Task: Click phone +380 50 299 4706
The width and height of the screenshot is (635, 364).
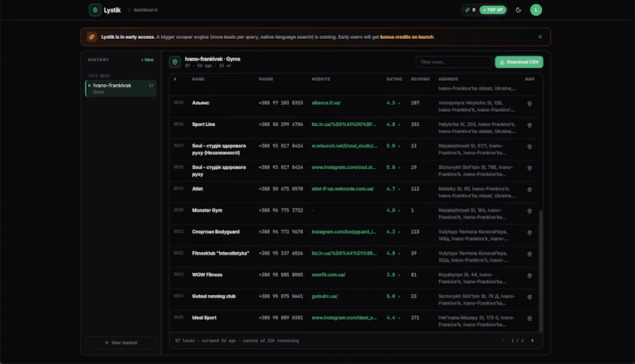Action: (x=281, y=125)
